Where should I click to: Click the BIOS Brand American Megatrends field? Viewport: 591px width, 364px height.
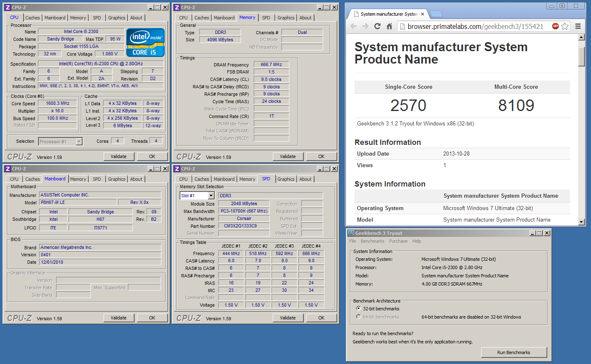tap(100, 247)
